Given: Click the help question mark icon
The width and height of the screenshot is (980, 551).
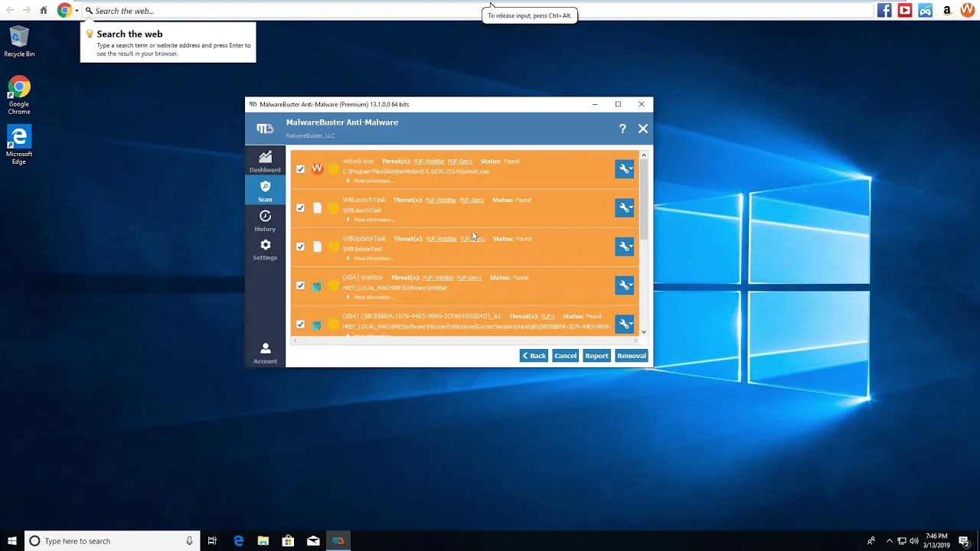Looking at the screenshot, I should [622, 129].
